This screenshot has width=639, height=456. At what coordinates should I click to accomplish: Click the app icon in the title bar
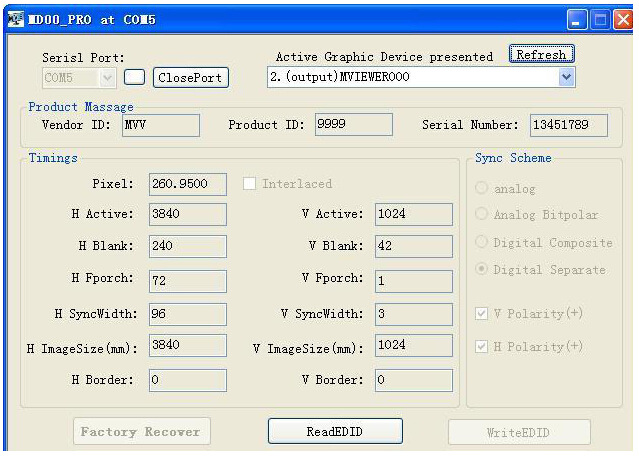[x=14, y=19]
